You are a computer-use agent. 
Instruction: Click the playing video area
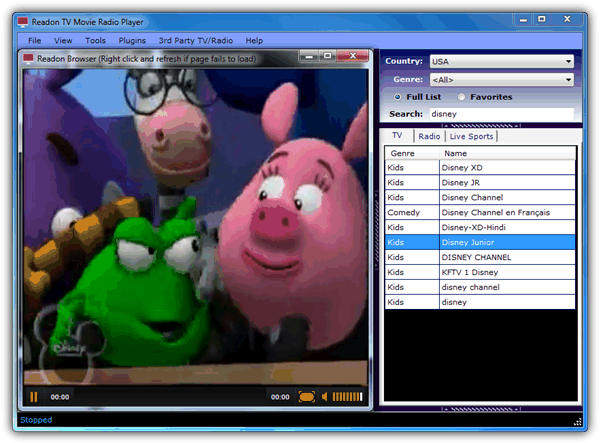[195, 227]
